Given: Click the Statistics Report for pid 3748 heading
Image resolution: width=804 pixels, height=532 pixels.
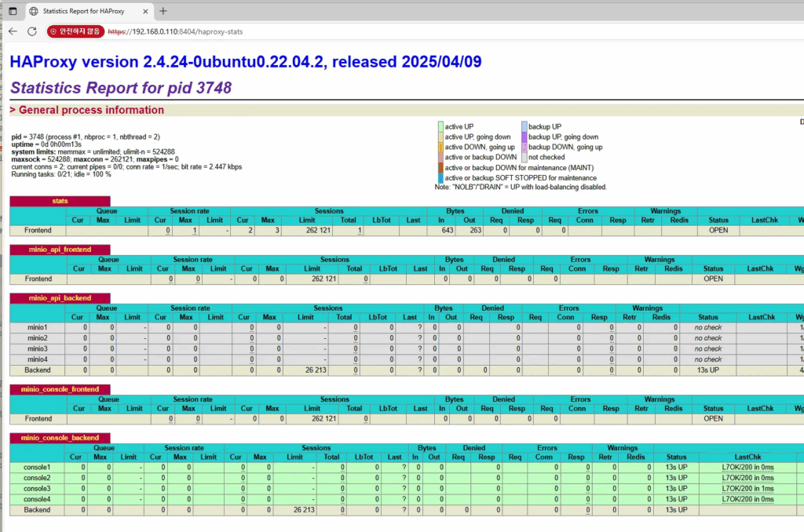Looking at the screenshot, I should (x=121, y=88).
